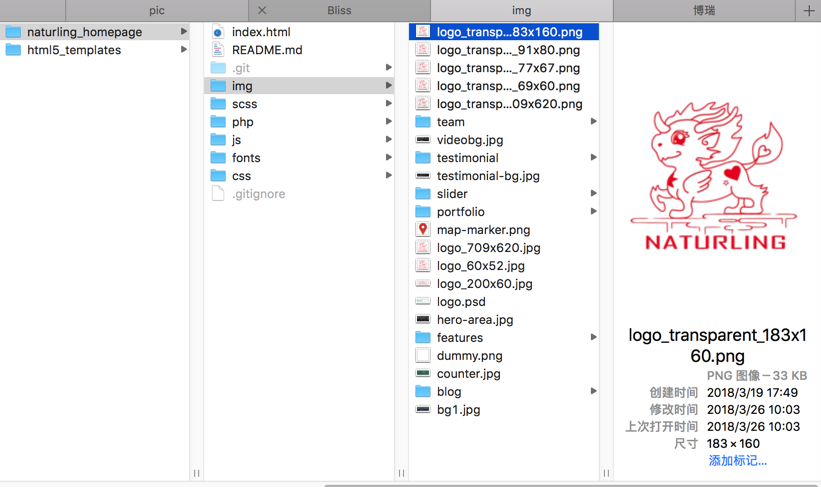Expand the js folder arrow
Image resolution: width=821 pixels, height=487 pixels.
coord(389,139)
